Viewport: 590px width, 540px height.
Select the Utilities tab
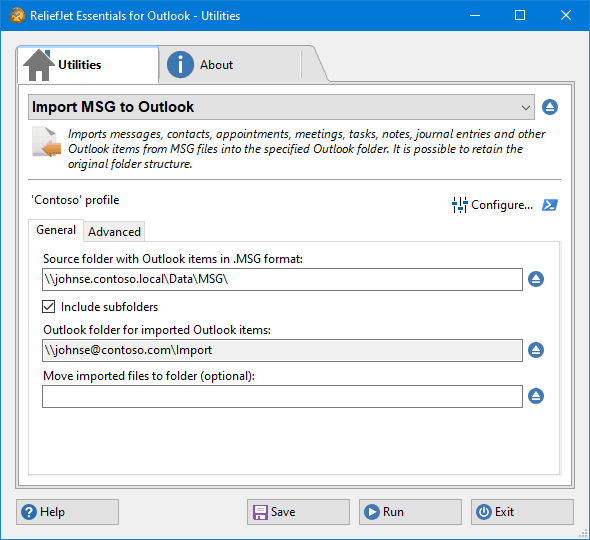click(x=88, y=65)
